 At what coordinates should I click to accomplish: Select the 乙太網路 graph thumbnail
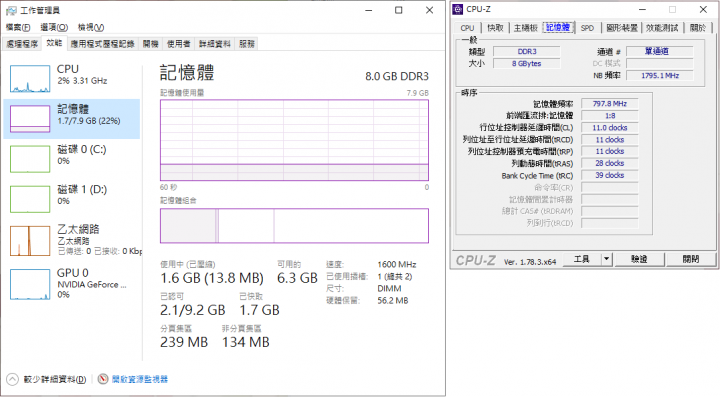pos(30,240)
